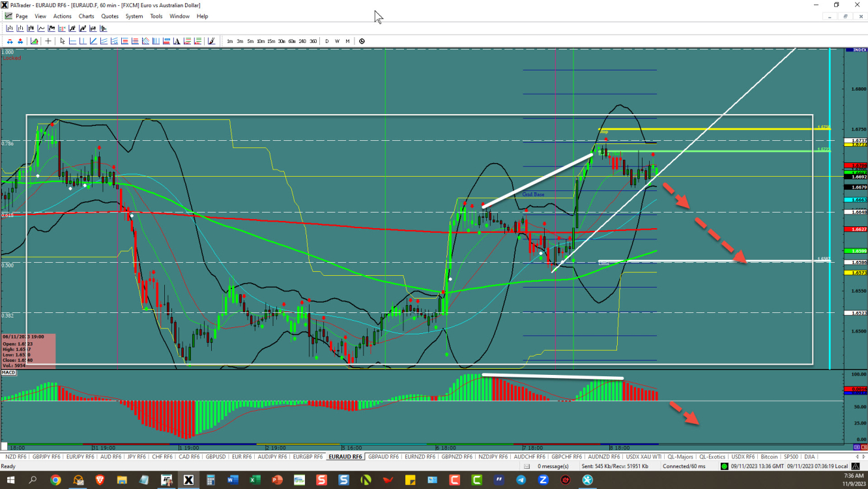Pick the diagonal trend line drawing tool
Screen dimensions: 868x489
click(94, 41)
